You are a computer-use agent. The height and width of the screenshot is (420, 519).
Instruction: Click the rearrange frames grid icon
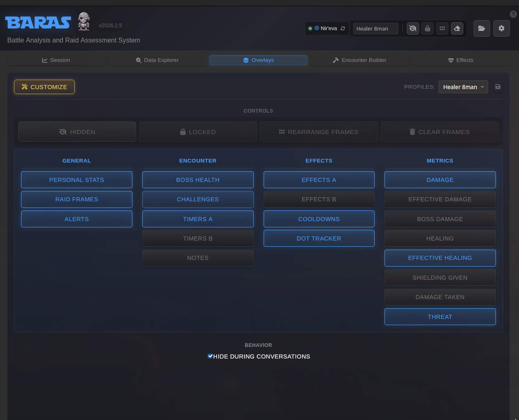(442, 28)
